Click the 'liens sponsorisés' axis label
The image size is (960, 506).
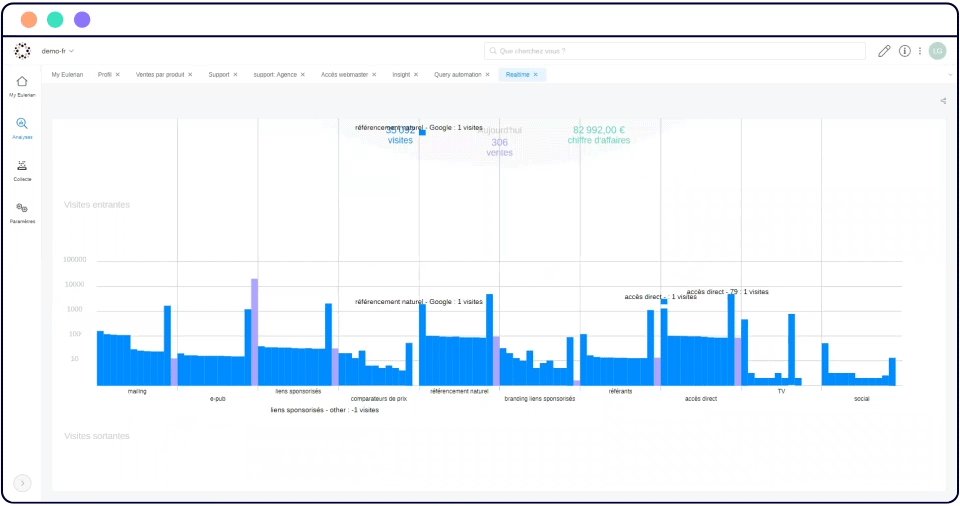pos(298,391)
